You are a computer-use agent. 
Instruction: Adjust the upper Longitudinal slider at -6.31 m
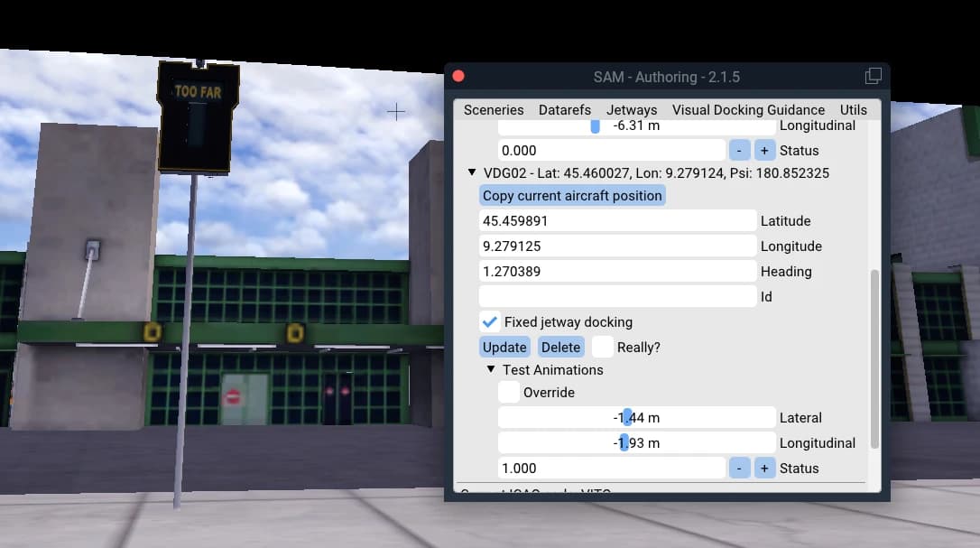tap(637, 125)
